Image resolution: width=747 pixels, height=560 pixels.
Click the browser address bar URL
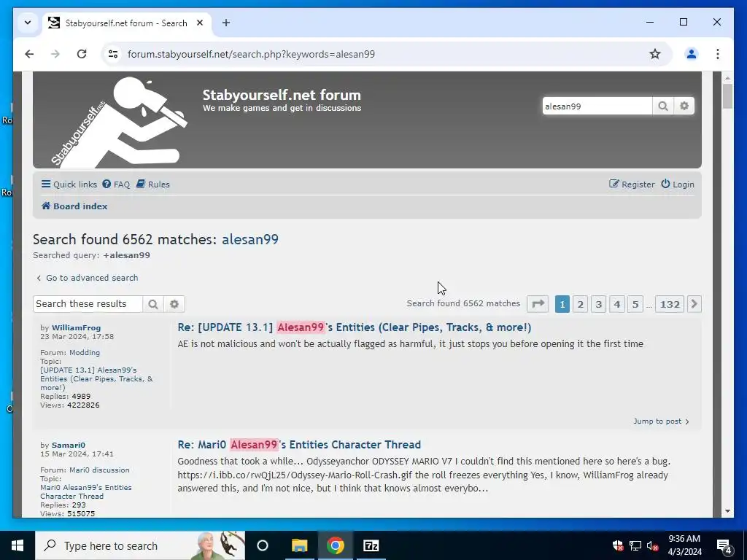(251, 54)
